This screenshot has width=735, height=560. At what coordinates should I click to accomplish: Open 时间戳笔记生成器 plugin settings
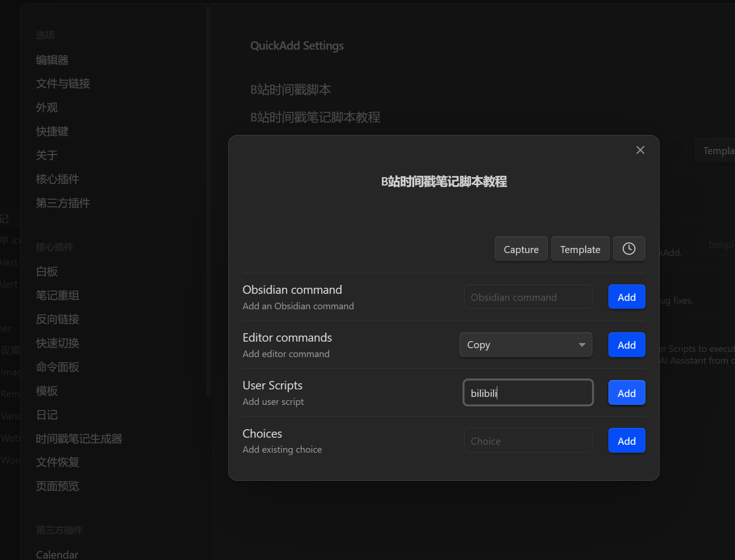79,439
